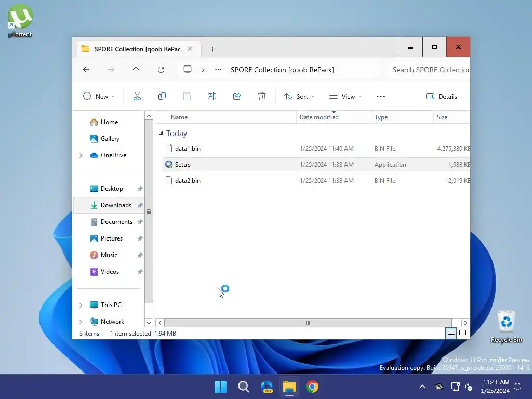This screenshot has width=532, height=399.
Task: Open the Sort dropdown menu
Action: pos(299,96)
